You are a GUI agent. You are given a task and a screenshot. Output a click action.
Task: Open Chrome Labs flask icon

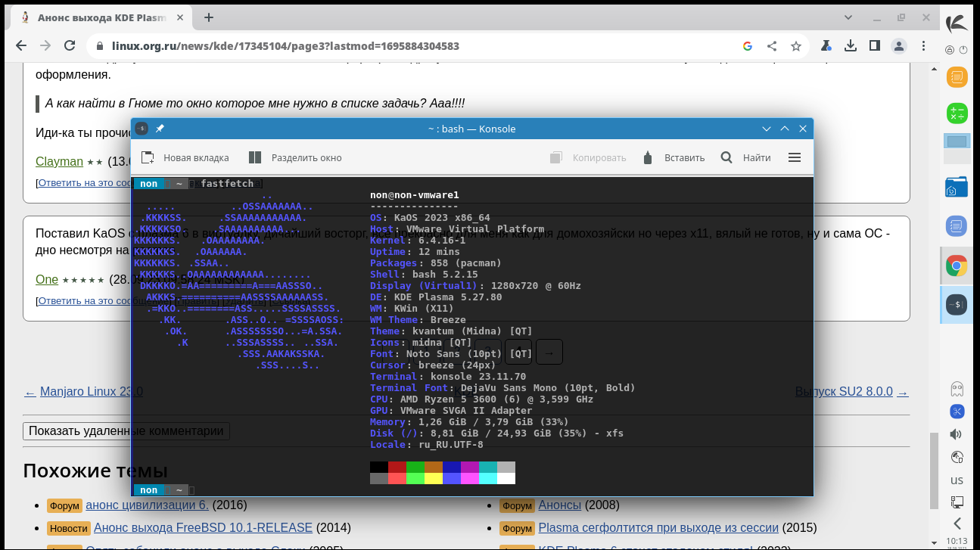pos(826,45)
